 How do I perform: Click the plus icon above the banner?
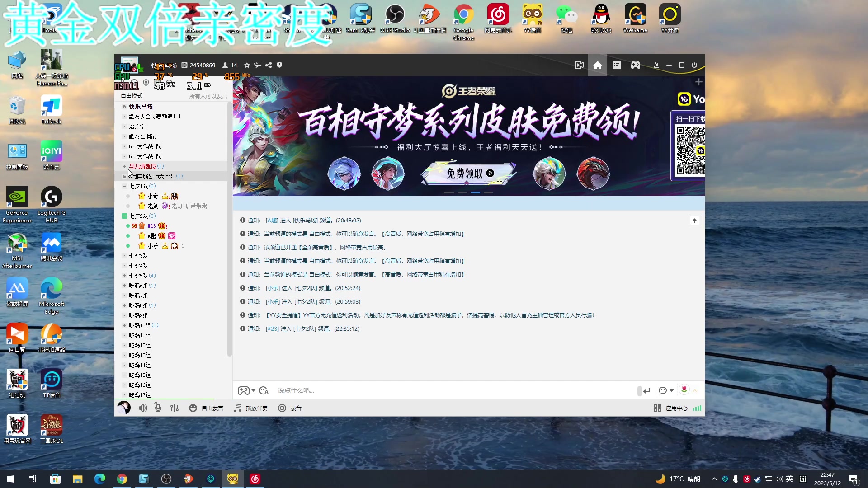698,82
